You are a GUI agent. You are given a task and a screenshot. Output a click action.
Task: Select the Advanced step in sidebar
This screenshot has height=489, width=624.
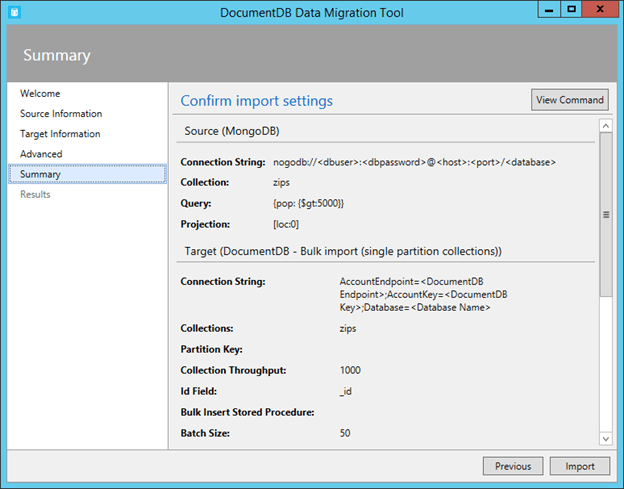[41, 154]
